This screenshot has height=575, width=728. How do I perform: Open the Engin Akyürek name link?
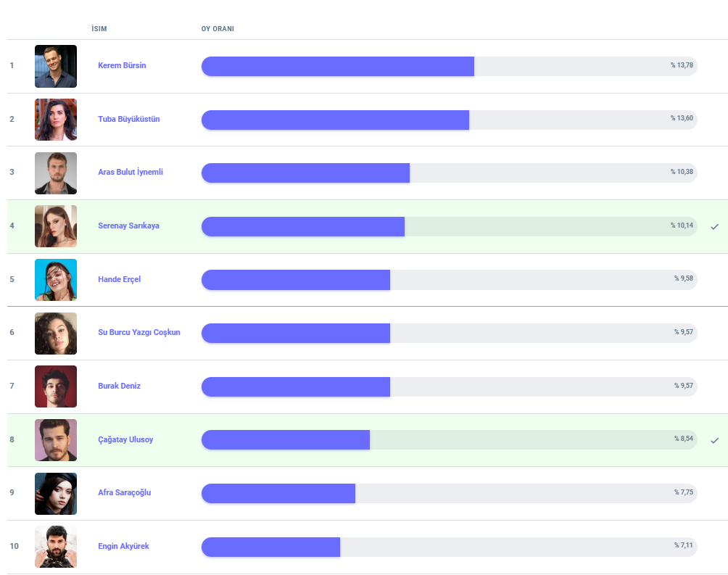click(123, 546)
